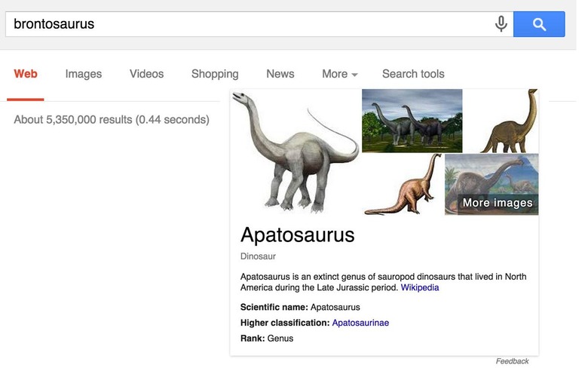Open the News tab

coord(280,74)
